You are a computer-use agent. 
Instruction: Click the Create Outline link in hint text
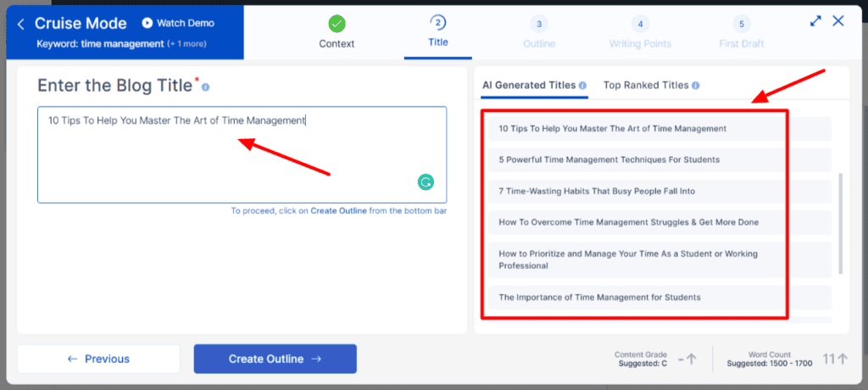point(338,210)
